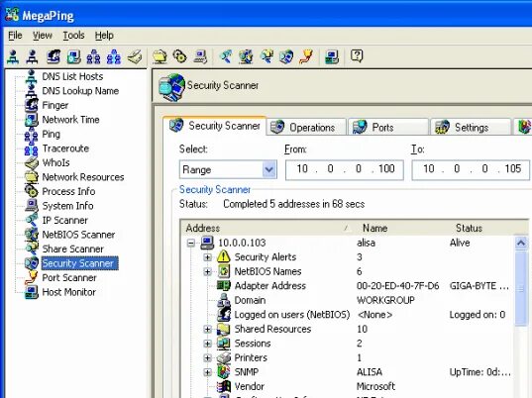Select Port Scanner in the left tree
The image size is (532, 398).
click(x=69, y=277)
